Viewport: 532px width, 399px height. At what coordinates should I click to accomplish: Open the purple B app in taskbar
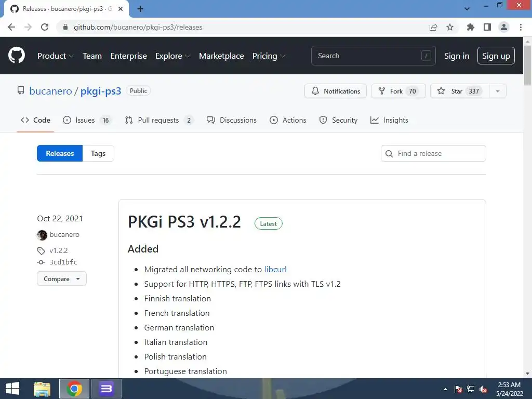click(x=106, y=389)
